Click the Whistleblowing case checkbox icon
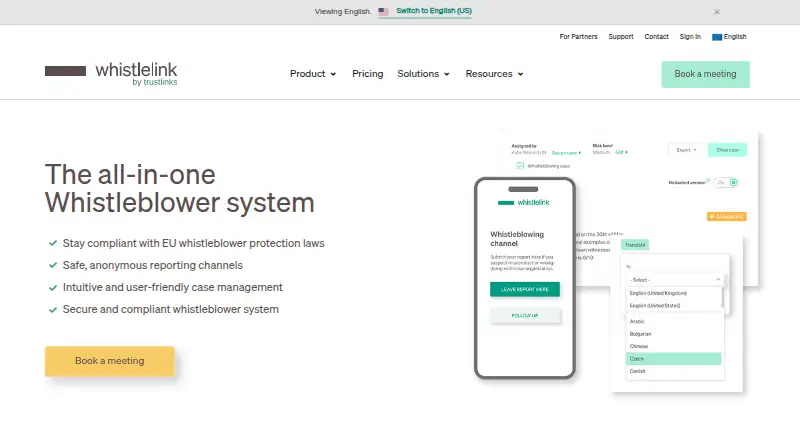Image resolution: width=800 pixels, height=440 pixels. click(x=520, y=165)
